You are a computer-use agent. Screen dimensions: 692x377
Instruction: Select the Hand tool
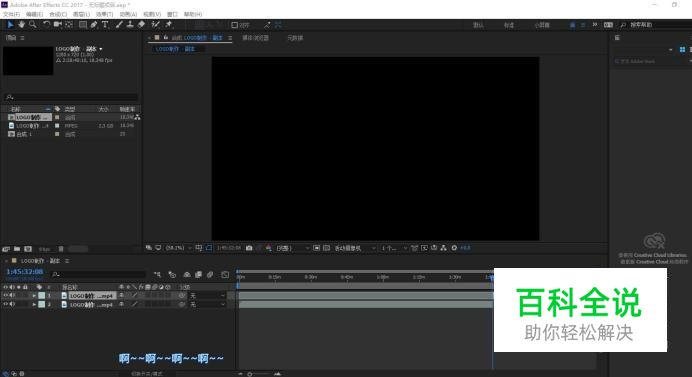(x=21, y=25)
